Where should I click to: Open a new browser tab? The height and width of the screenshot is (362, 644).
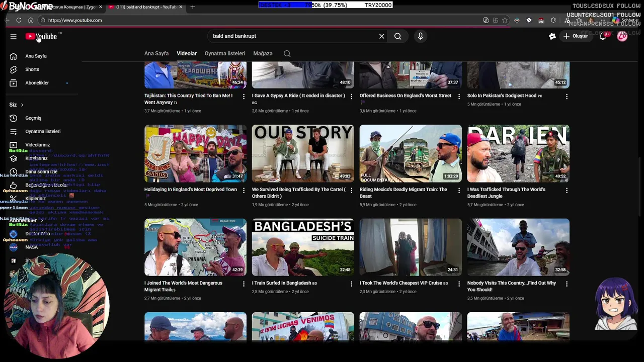pyautogui.click(x=193, y=7)
